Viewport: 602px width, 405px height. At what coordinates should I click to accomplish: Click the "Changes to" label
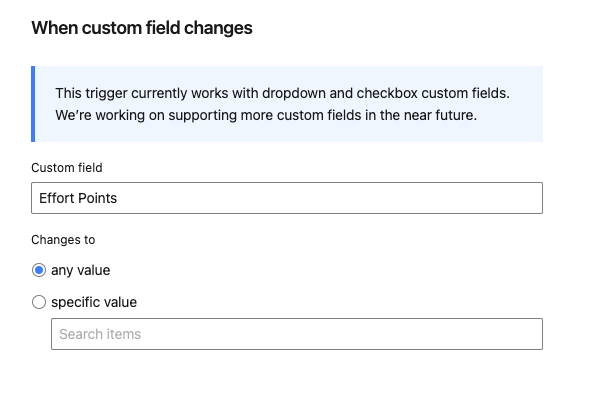click(63, 240)
